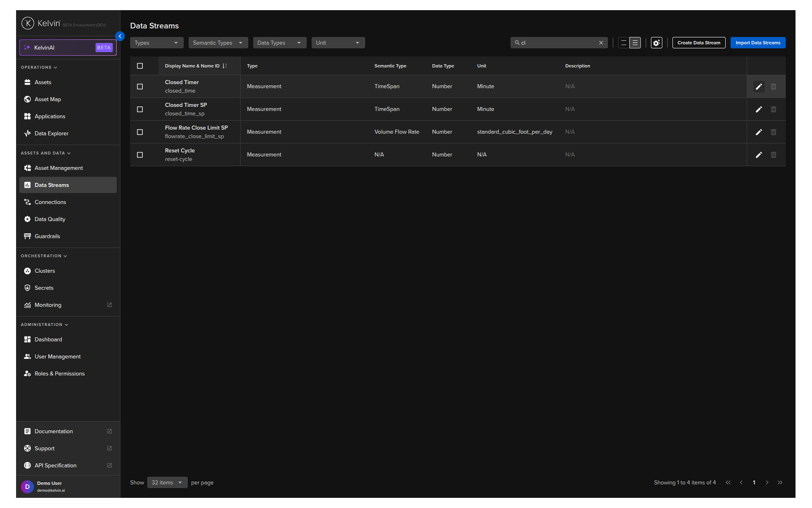Open Data Explorer from the sidebar

(51, 133)
